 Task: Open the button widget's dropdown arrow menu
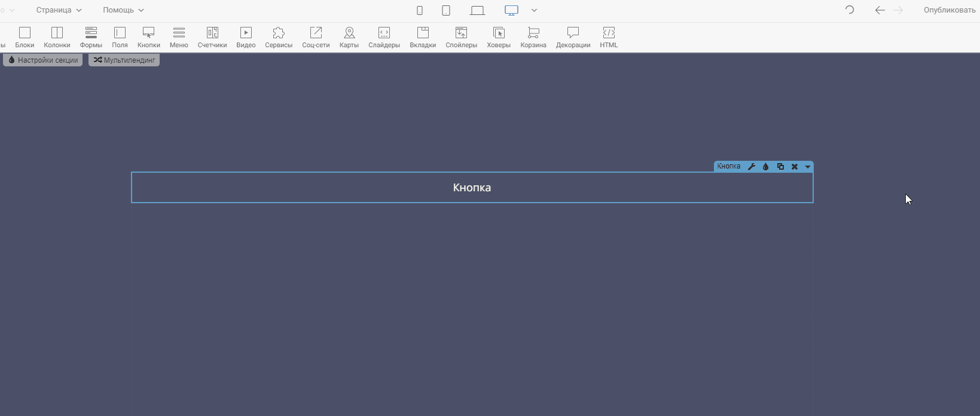coord(808,167)
